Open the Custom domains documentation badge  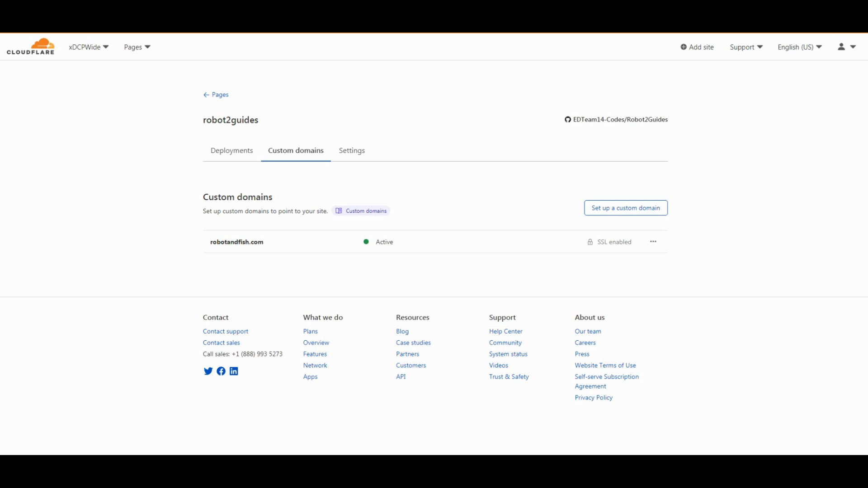point(361,211)
